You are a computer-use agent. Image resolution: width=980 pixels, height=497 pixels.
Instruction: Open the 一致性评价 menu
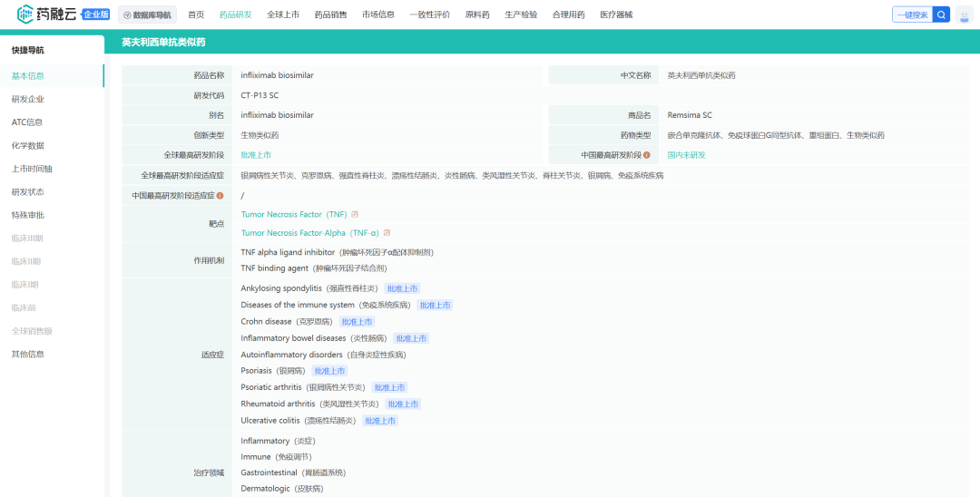[430, 15]
